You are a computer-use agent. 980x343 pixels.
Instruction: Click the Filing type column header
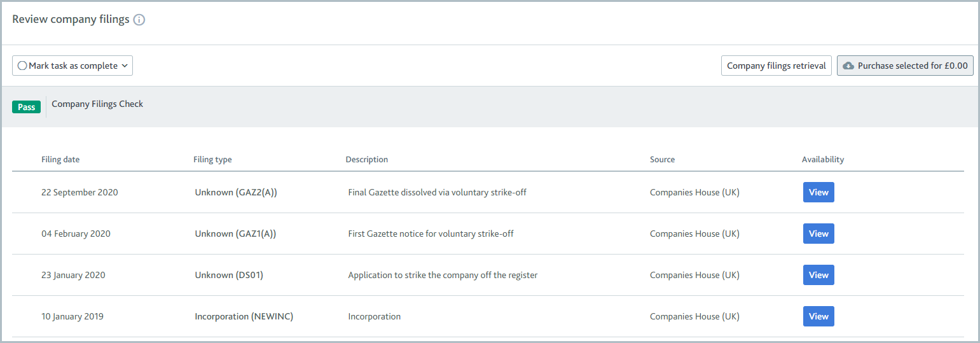[x=212, y=160]
